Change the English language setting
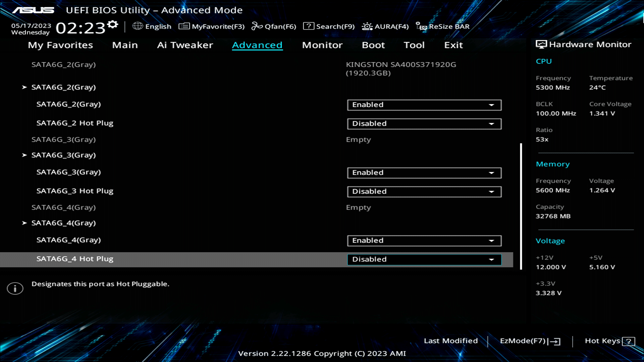644x362 pixels. pos(153,26)
